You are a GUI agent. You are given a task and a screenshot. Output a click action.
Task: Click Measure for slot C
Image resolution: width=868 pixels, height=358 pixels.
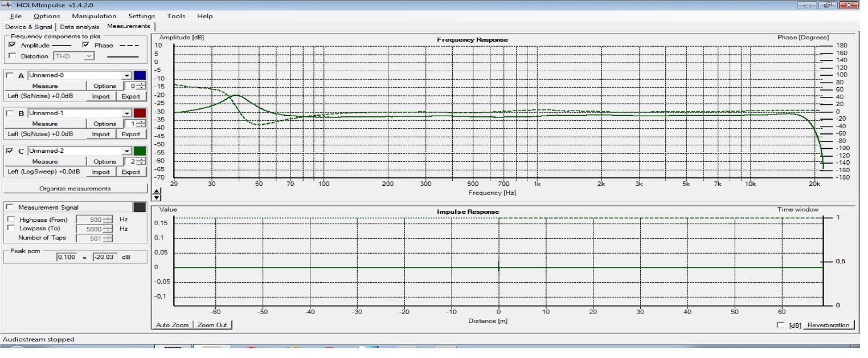coord(45,161)
